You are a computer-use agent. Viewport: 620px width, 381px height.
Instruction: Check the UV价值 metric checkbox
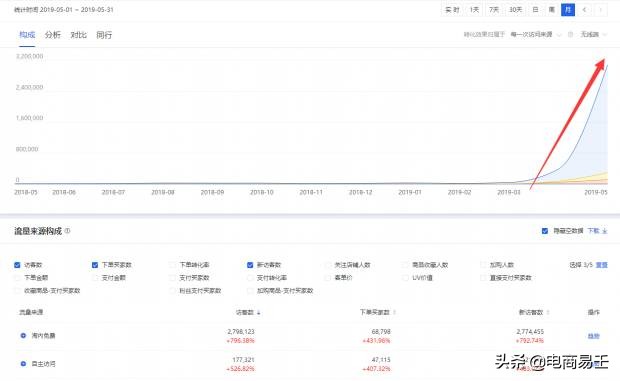[x=405, y=278]
